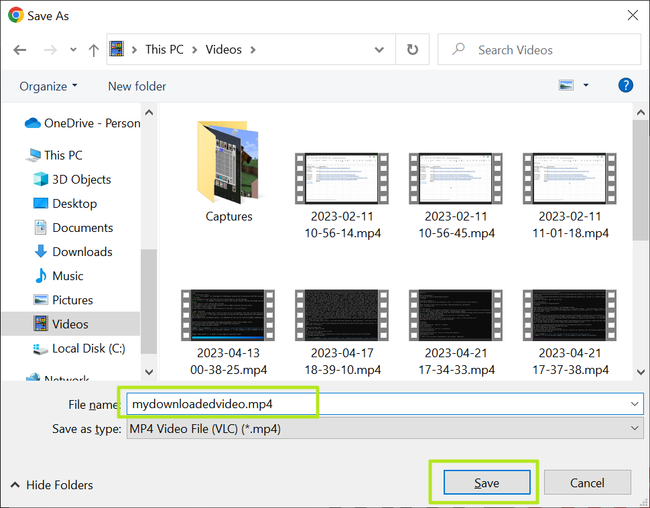Click the 3D Objects cube icon
The height and width of the screenshot is (508, 650).
point(41,179)
